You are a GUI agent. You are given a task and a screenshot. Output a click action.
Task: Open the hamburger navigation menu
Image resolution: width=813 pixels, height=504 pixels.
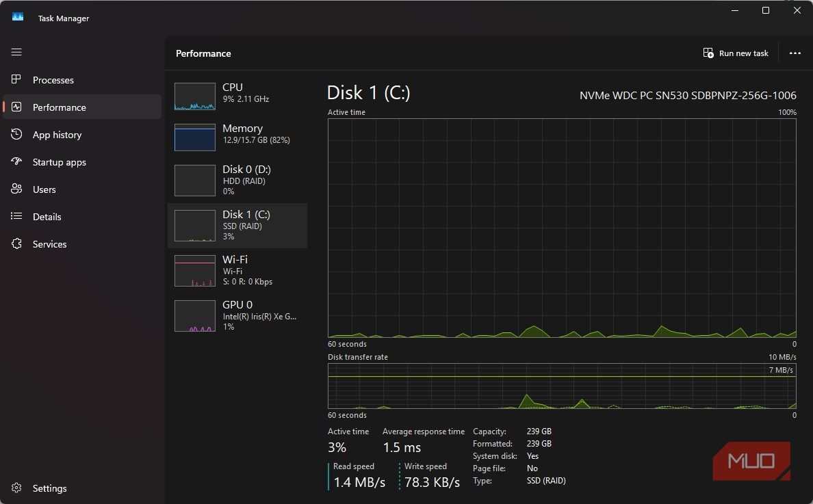16,52
